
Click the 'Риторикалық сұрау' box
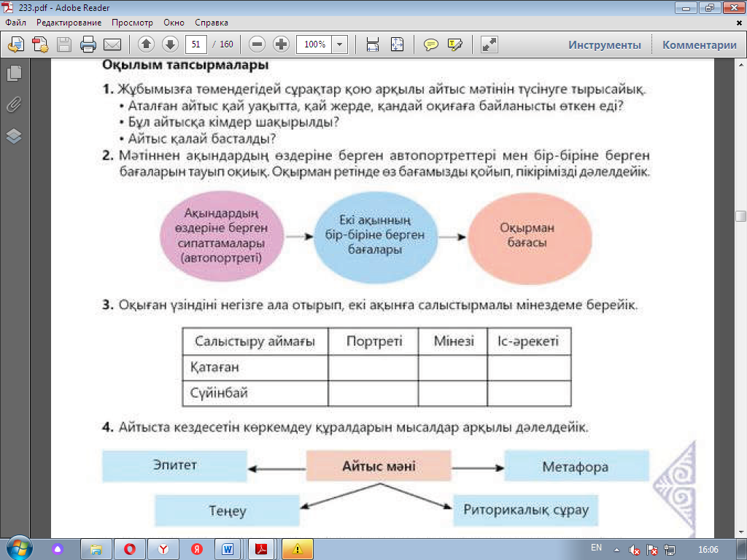coord(526,510)
